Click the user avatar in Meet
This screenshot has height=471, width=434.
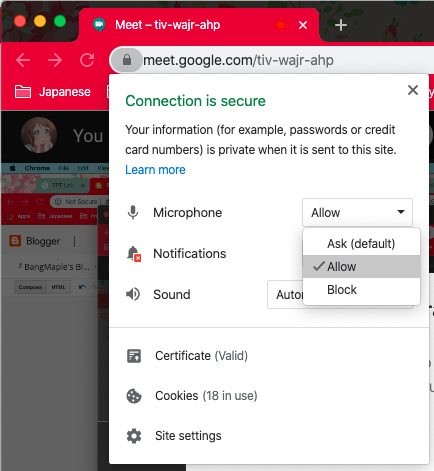[39, 135]
